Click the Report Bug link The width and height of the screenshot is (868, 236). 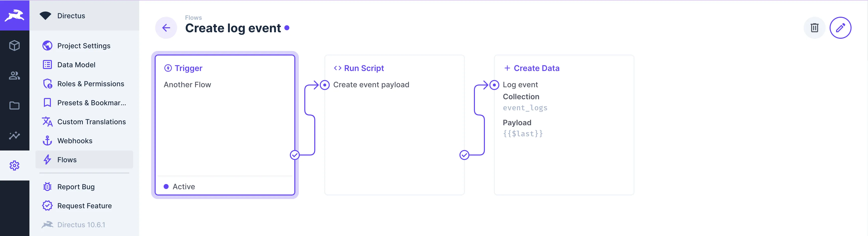(x=76, y=186)
